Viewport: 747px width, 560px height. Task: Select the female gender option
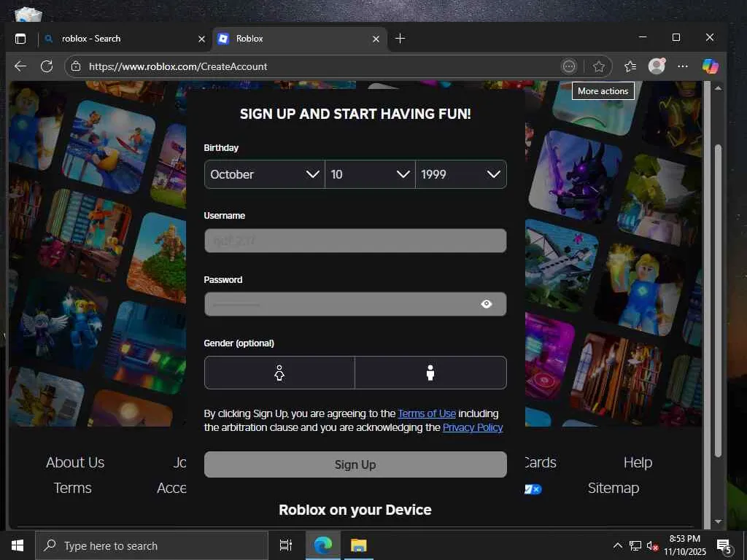279,373
